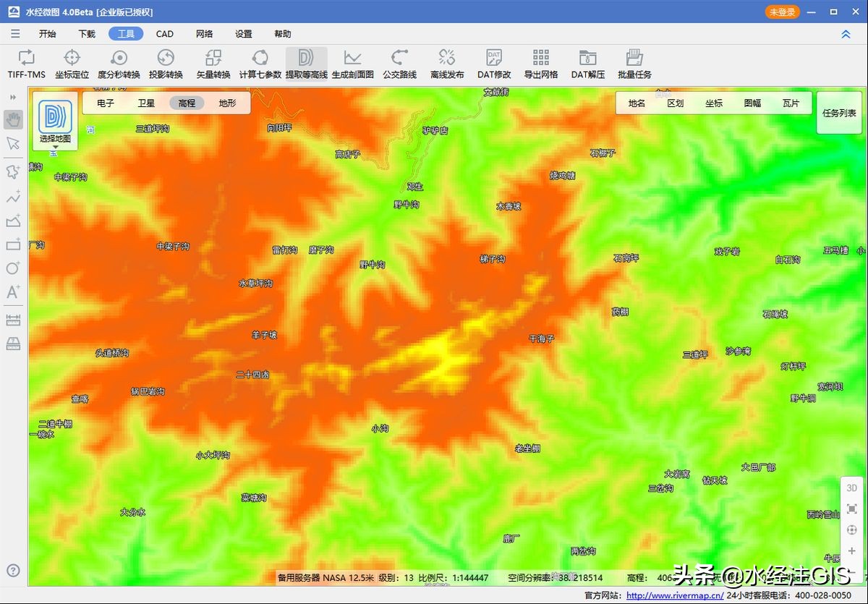Click the 未登录 login button
The image size is (868, 604).
point(782,12)
